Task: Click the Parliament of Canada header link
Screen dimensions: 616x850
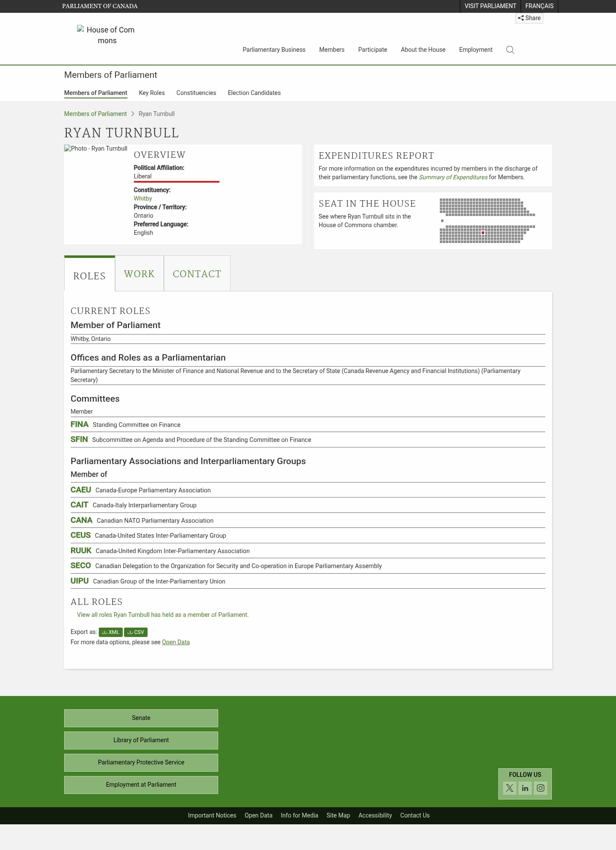Action: [100, 6]
